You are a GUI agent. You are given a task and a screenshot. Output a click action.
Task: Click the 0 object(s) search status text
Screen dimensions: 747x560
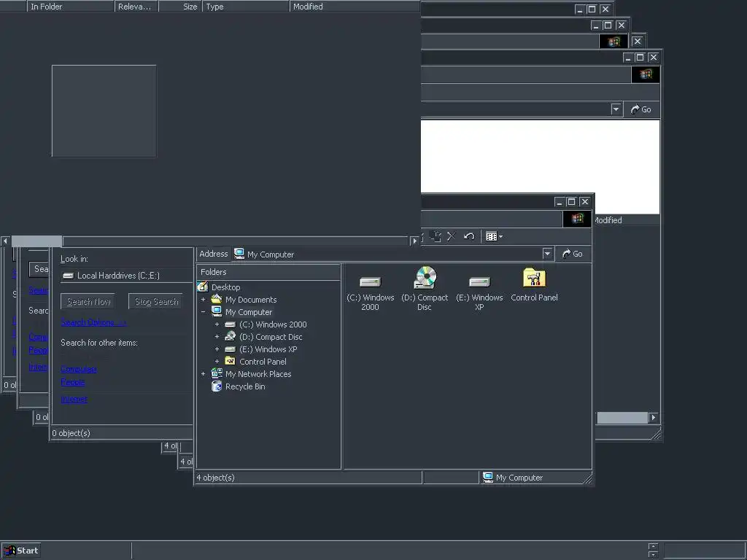click(x=71, y=433)
